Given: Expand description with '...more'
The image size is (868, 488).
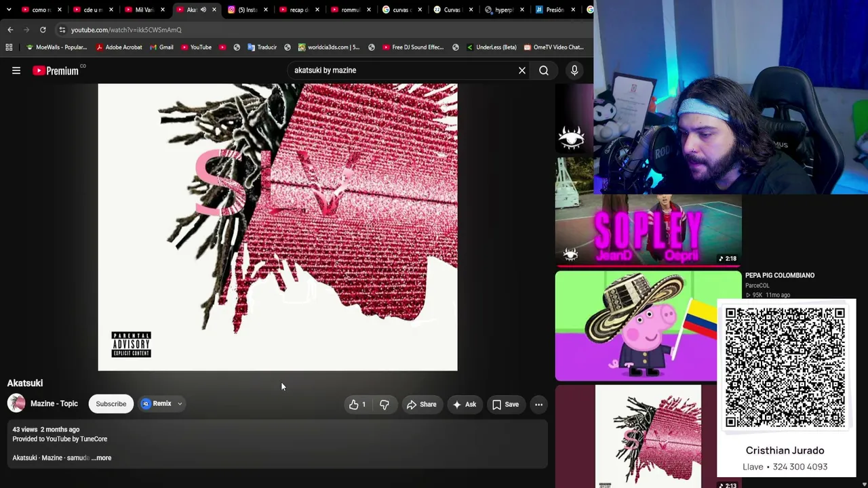Looking at the screenshot, I should 102,458.
